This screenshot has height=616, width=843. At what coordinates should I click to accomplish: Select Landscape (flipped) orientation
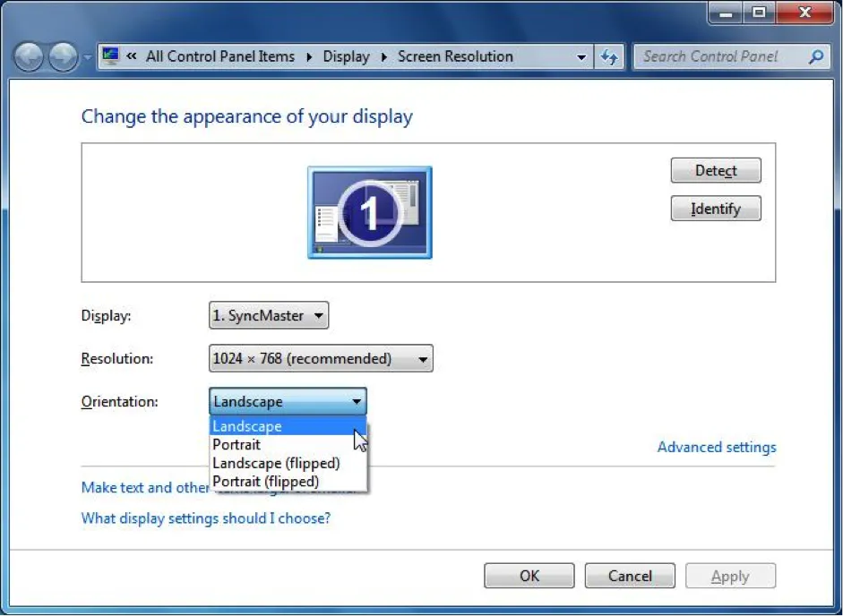pos(276,463)
